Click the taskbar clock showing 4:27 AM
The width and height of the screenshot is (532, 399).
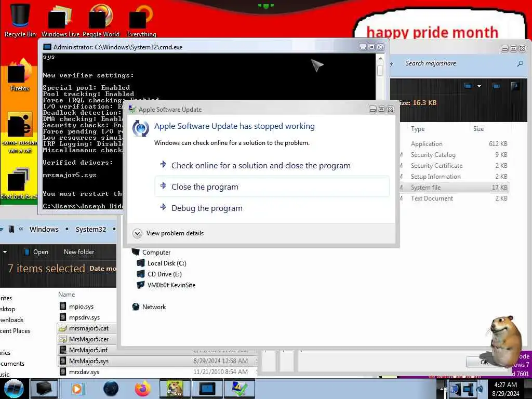(506, 389)
